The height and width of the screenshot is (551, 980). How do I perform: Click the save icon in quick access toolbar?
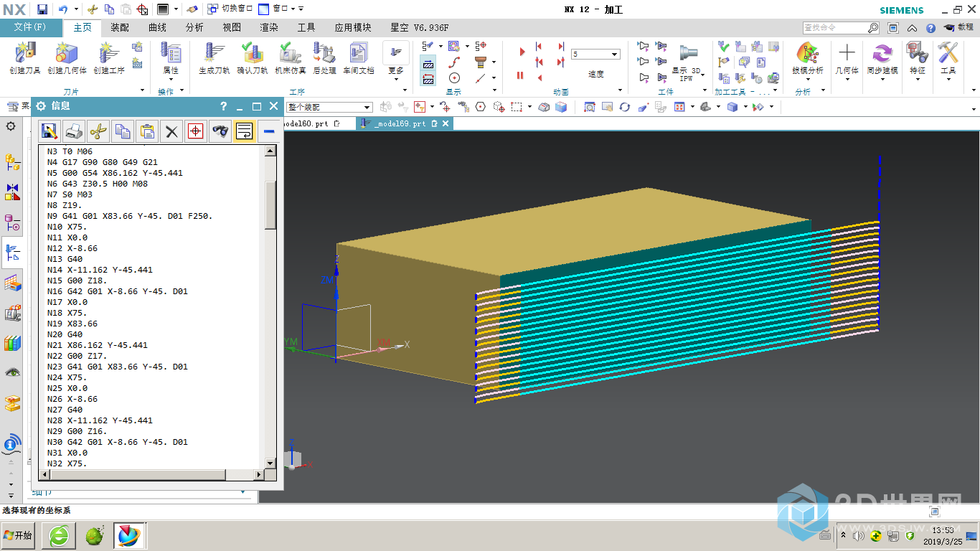[42, 9]
